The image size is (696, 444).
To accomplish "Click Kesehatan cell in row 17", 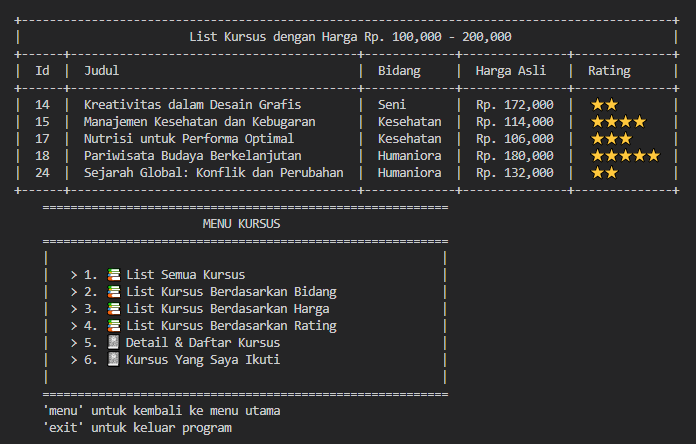I will [x=409, y=139].
